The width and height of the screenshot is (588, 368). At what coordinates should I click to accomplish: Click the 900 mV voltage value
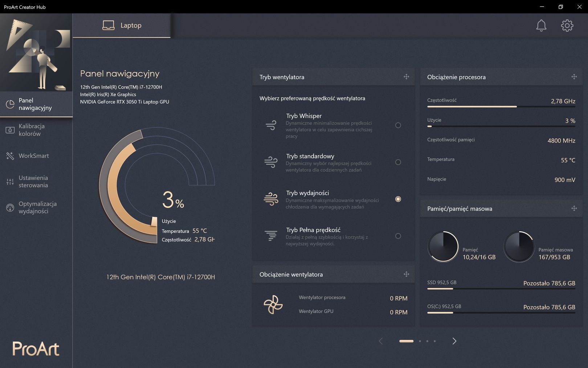click(565, 180)
